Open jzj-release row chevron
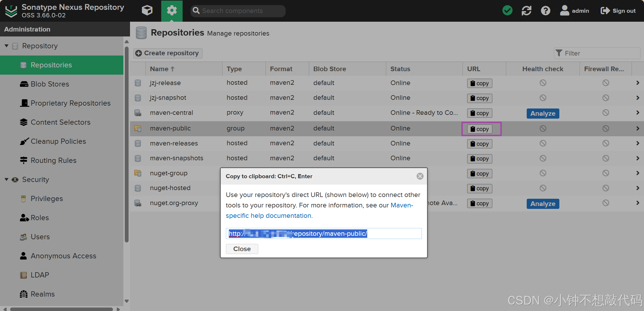This screenshot has width=644, height=311. click(x=637, y=83)
